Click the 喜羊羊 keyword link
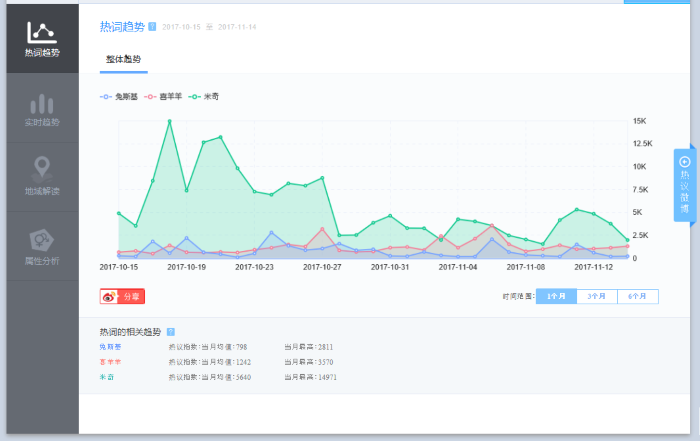The width and height of the screenshot is (700, 441). pos(109,362)
